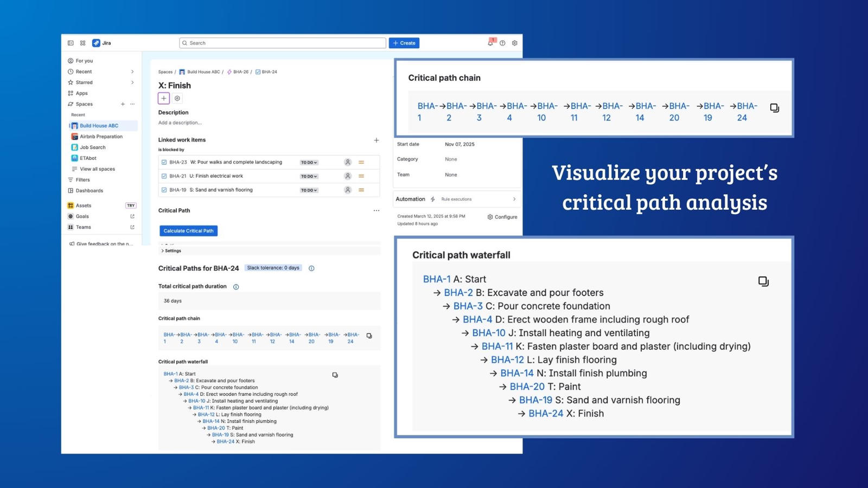Click the help question mark icon
Screen dimensions: 868x488
point(502,43)
